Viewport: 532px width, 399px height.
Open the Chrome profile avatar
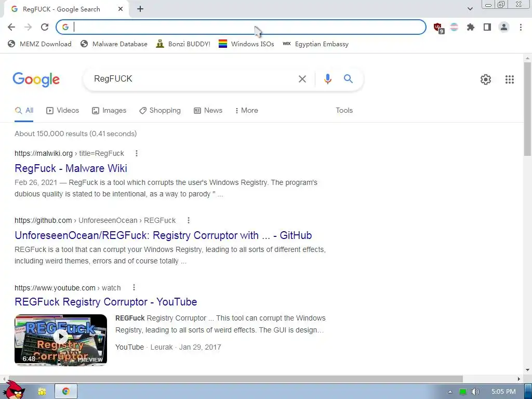click(x=504, y=27)
